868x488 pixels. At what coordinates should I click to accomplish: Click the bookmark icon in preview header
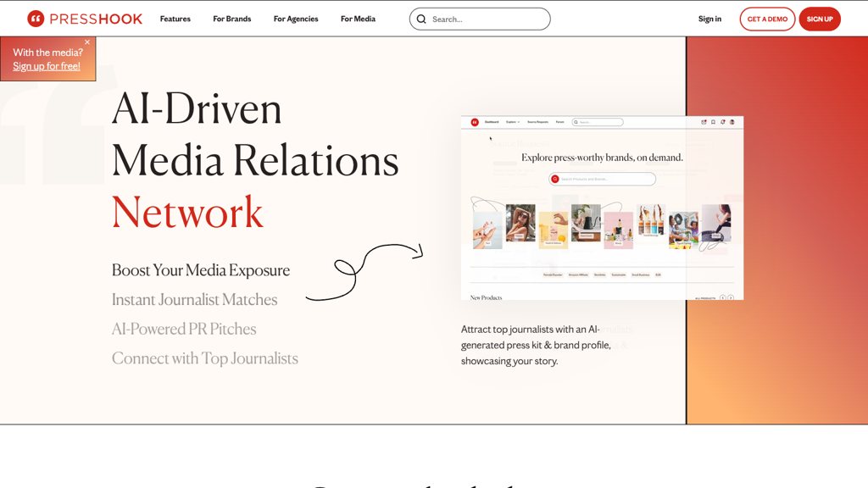coord(713,122)
